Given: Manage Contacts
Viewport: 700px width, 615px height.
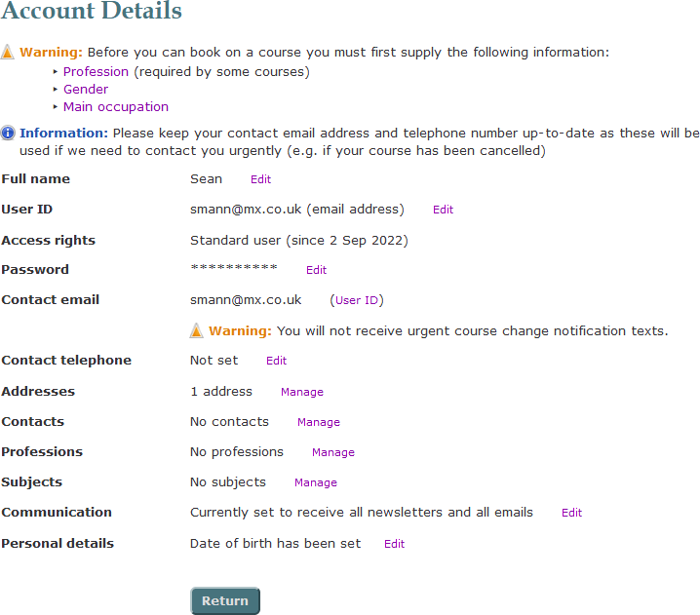Looking at the screenshot, I should (319, 422).
